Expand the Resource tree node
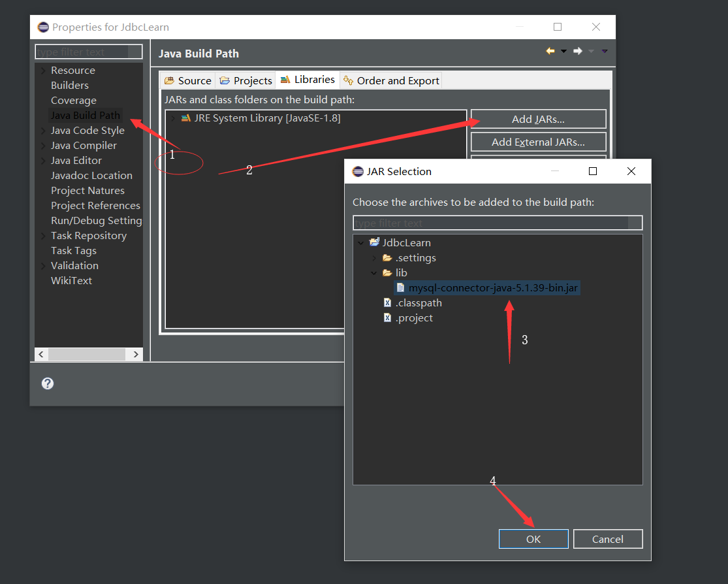This screenshot has height=584, width=728. coord(43,71)
